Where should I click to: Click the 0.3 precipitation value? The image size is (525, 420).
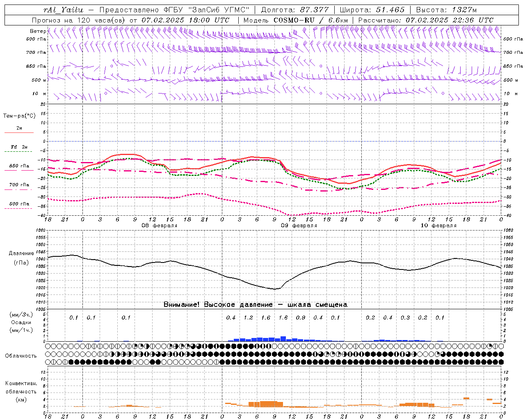pos(405,317)
